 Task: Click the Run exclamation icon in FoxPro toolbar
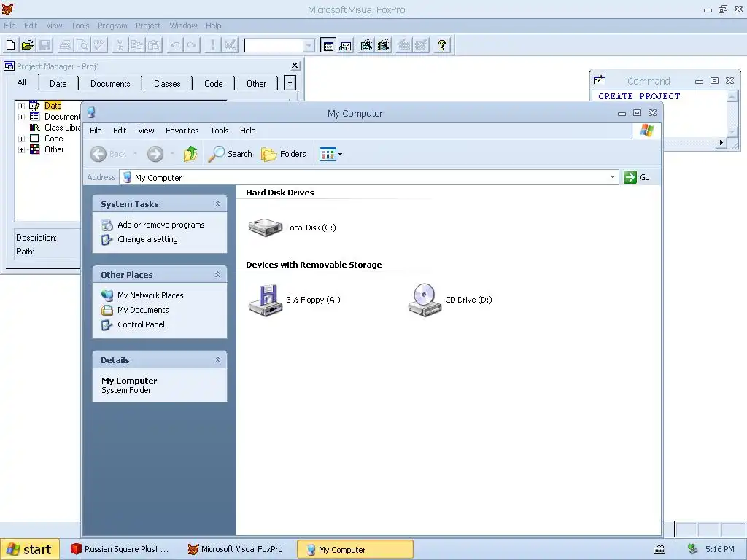[x=212, y=45]
